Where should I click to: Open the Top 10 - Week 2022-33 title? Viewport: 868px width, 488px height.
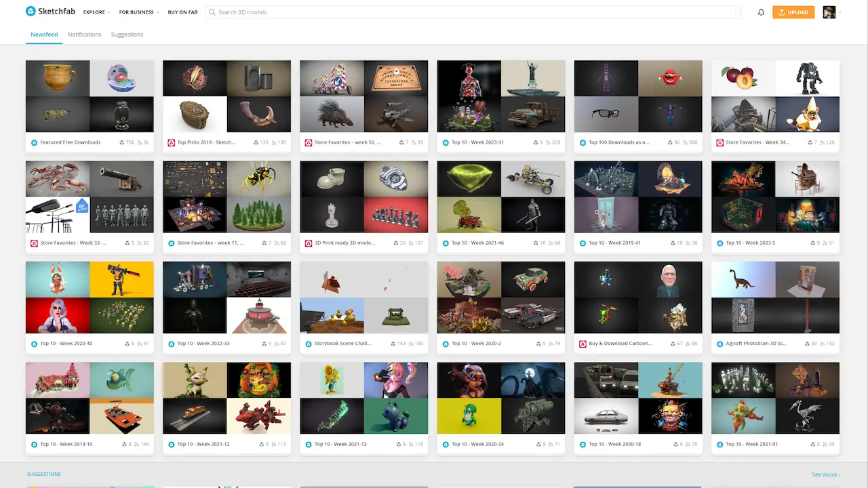click(x=203, y=344)
